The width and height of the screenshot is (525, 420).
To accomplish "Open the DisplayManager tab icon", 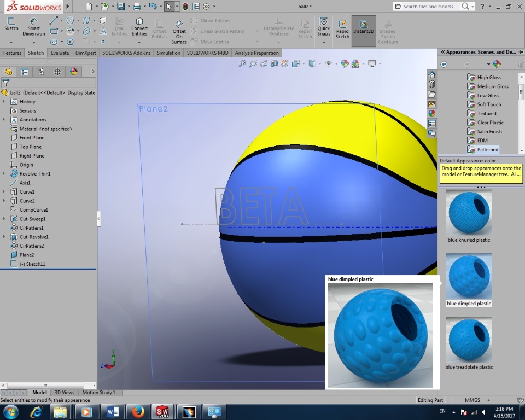I will [x=74, y=71].
